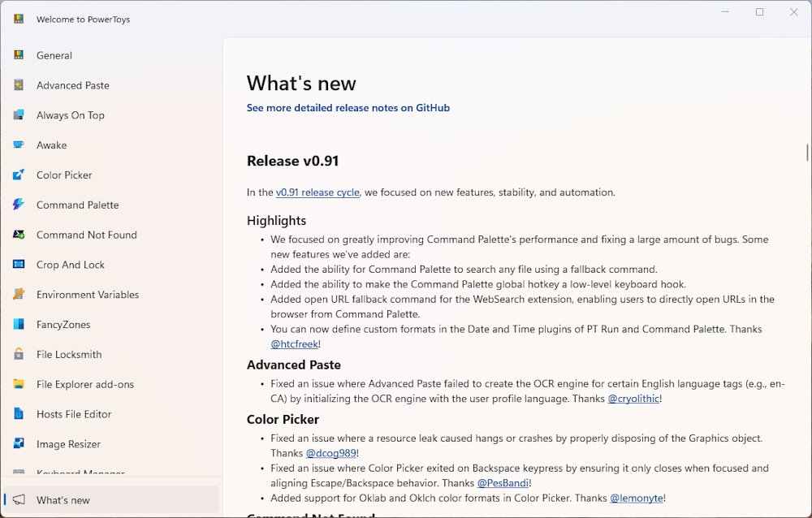Click the "Color Picker" section heading
The height and width of the screenshot is (518, 812).
pyautogui.click(x=283, y=419)
